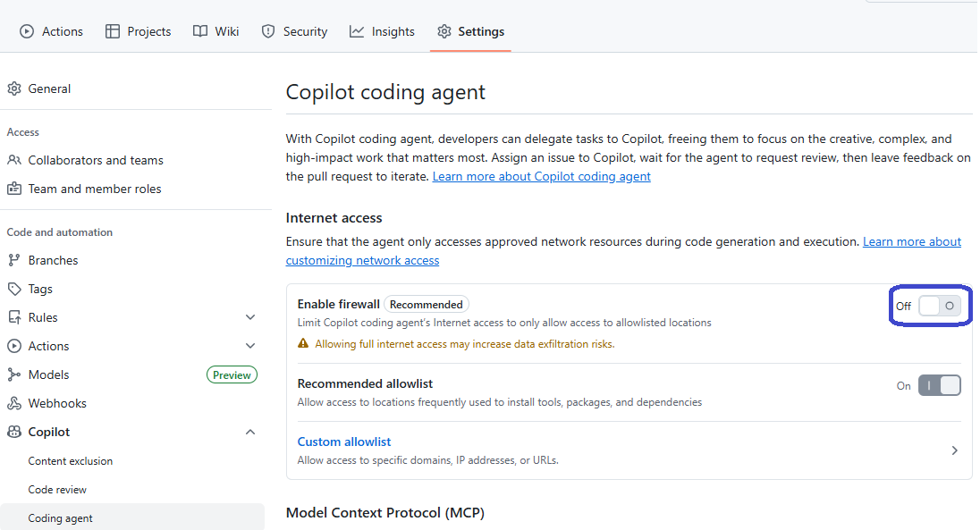
Task: Open Code review under Copilot
Action: pos(57,490)
